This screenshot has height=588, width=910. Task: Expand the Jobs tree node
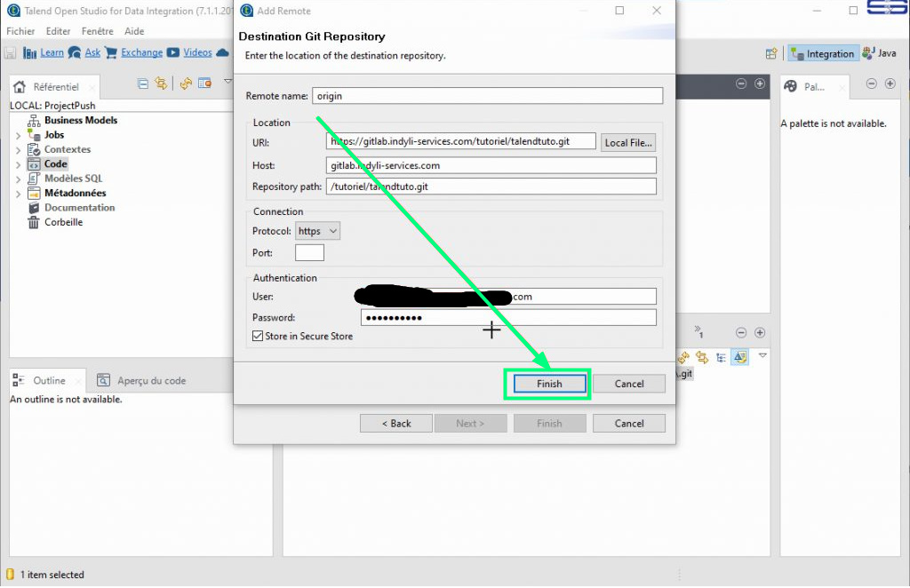18,135
